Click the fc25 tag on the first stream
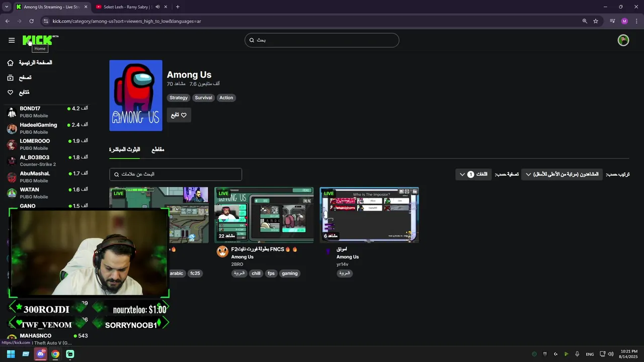Image resolution: width=644 pixels, height=362 pixels. 195,274
